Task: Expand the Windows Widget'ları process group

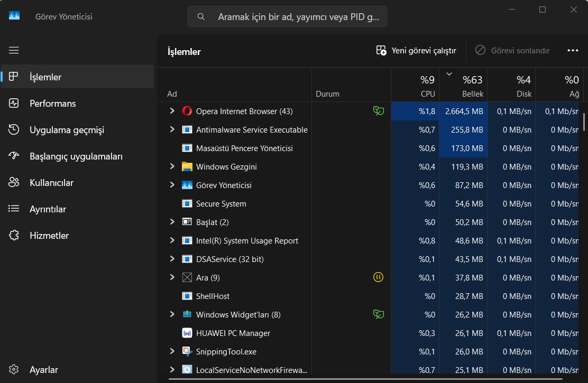Action: click(172, 314)
